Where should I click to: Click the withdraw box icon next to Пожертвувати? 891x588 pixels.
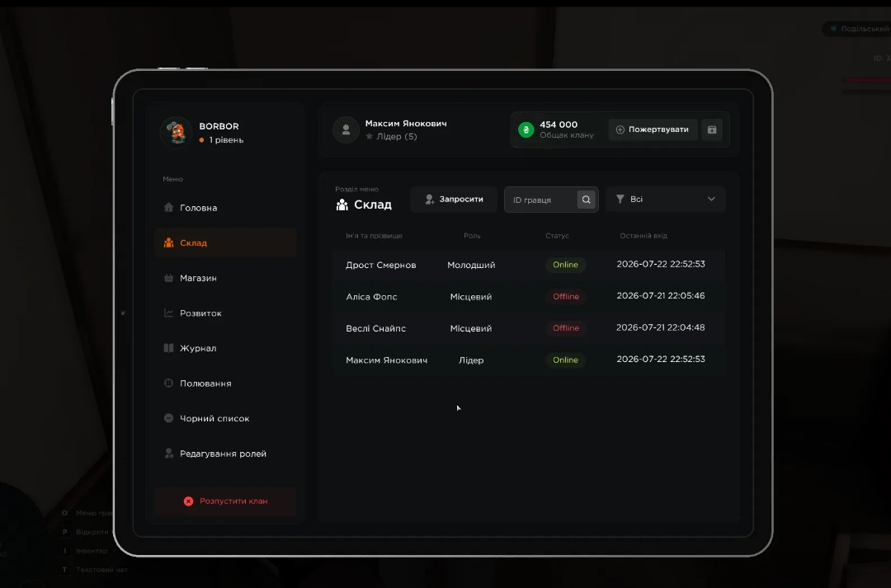pyautogui.click(x=712, y=129)
